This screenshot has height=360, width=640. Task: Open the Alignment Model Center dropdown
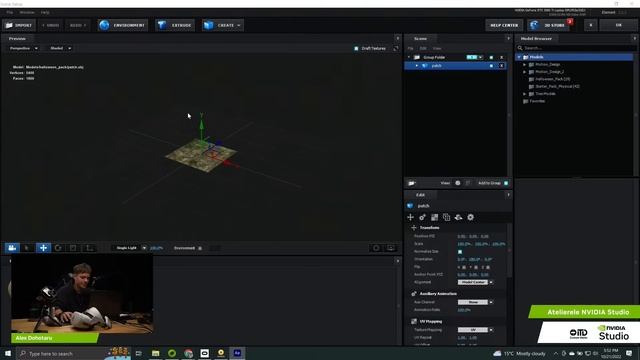(476, 282)
